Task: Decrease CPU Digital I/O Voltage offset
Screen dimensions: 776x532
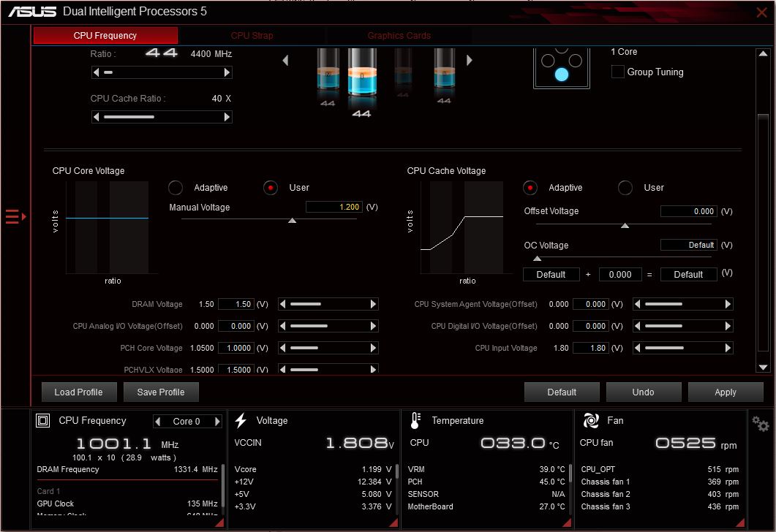Action: click(x=638, y=326)
